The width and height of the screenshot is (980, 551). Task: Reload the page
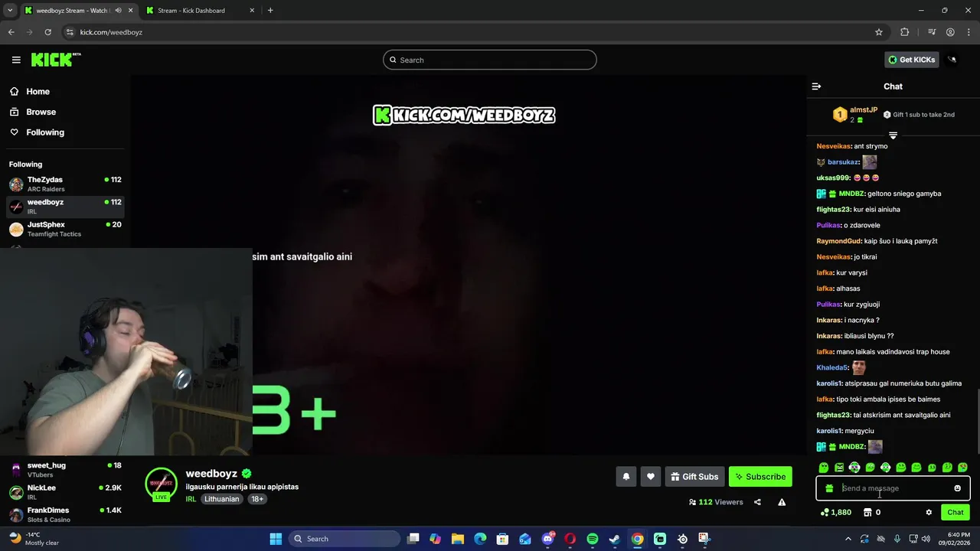coord(47,32)
